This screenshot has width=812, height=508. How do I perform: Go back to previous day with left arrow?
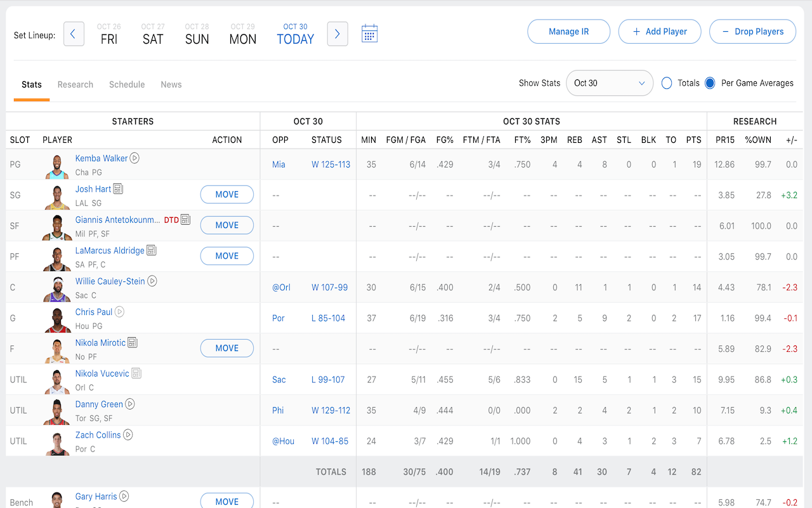click(x=74, y=34)
